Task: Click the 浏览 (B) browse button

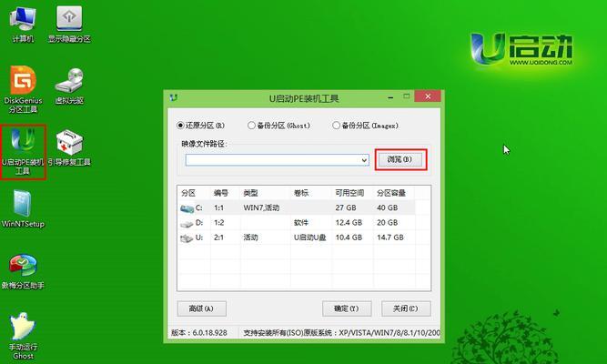Action: coord(400,159)
